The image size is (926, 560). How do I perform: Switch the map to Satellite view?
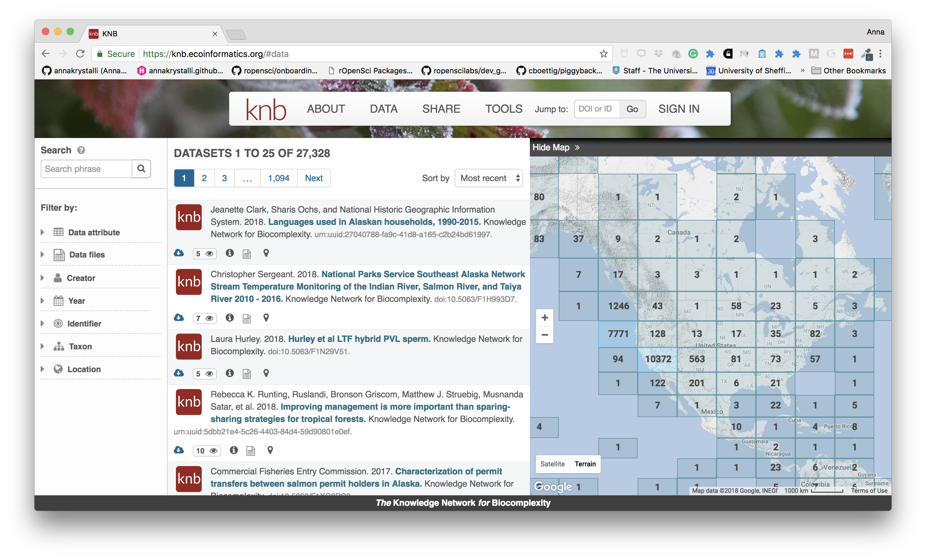click(x=552, y=464)
